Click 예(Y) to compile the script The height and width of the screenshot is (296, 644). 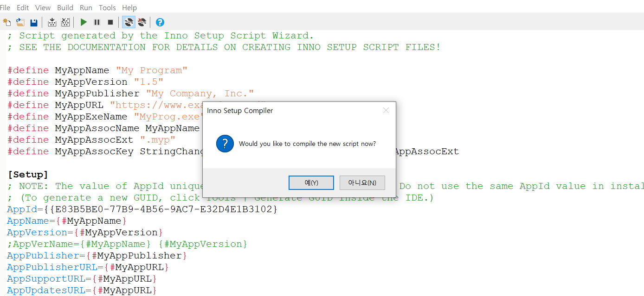point(311,183)
